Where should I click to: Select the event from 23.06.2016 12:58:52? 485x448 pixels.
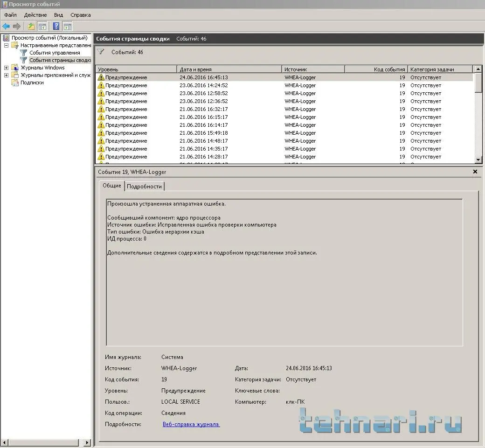click(203, 93)
